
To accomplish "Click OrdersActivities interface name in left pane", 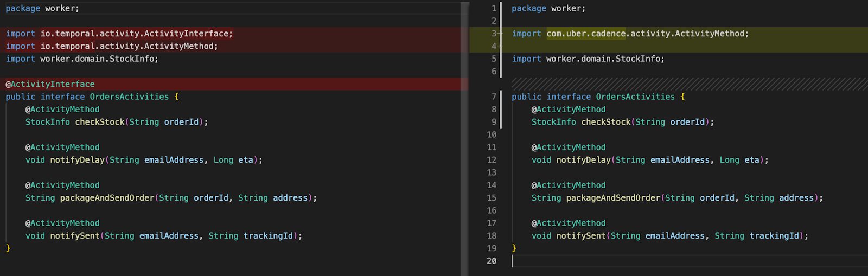I will pyautogui.click(x=129, y=97).
